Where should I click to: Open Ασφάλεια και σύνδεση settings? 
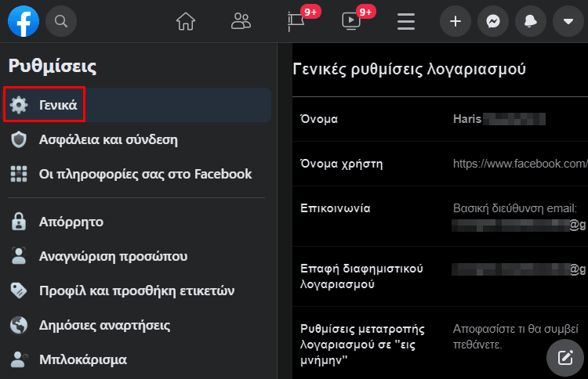tap(137, 139)
